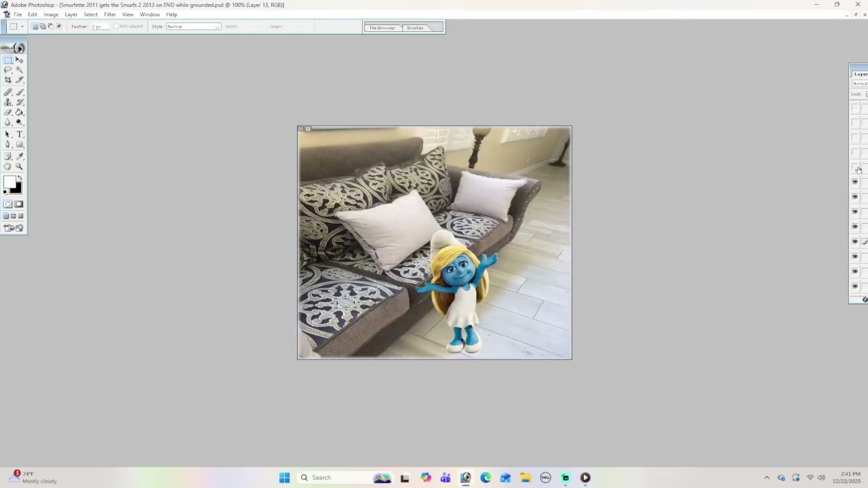Select the Lasso tool

coord(8,70)
